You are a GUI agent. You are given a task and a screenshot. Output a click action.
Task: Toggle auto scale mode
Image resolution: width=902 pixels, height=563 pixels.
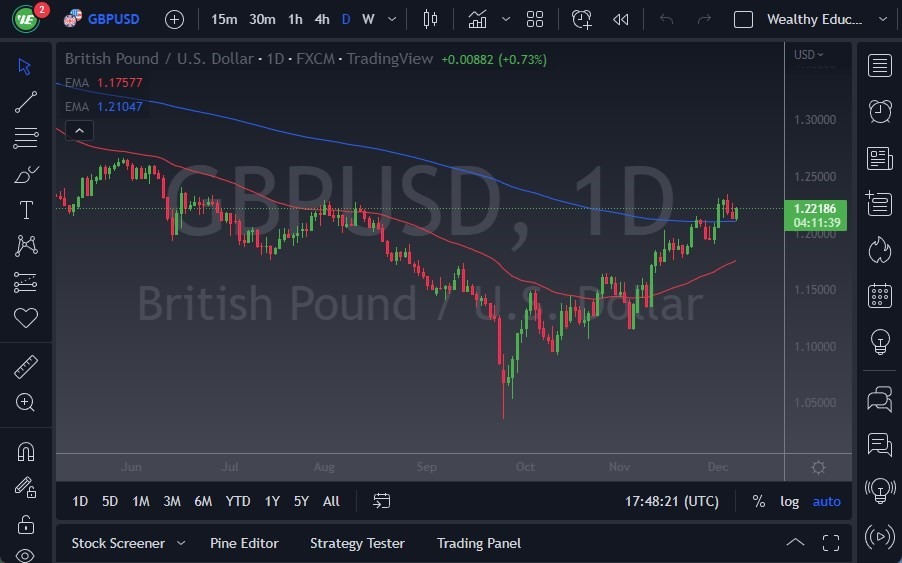click(x=826, y=501)
